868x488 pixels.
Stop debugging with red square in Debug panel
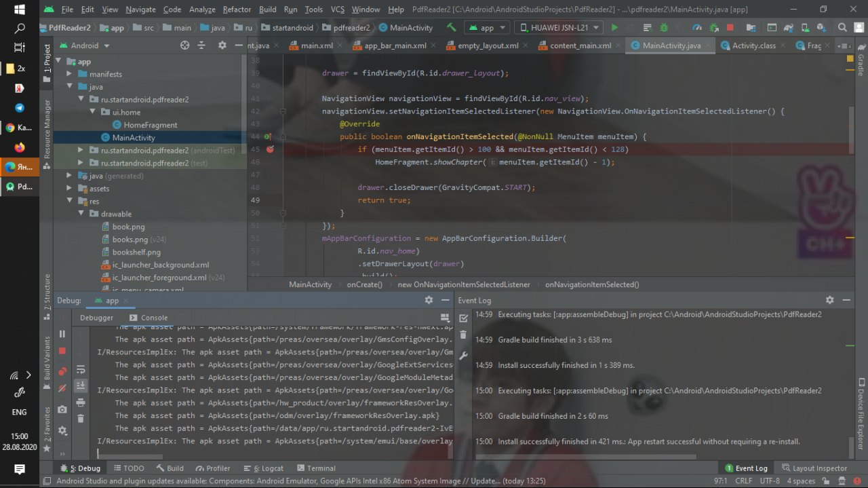point(62,351)
